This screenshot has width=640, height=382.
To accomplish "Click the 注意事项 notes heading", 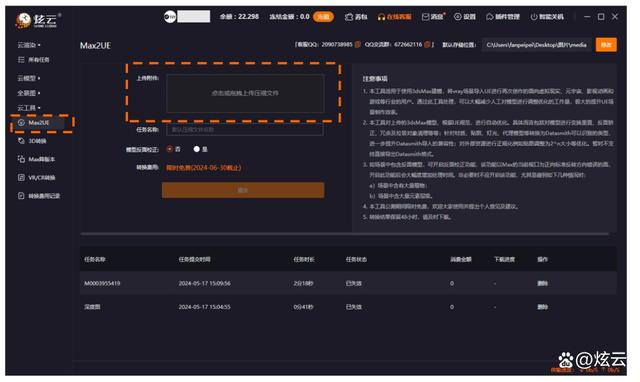I will click(375, 79).
